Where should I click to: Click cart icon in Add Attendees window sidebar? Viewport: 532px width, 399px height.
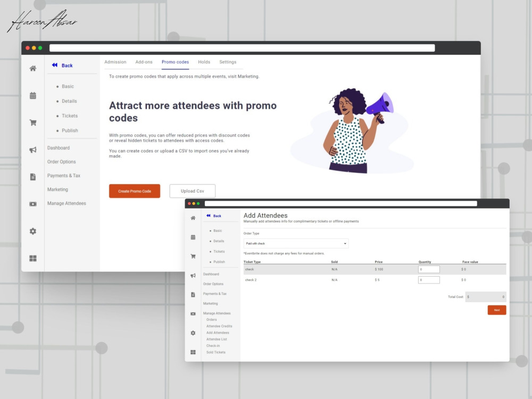(193, 256)
